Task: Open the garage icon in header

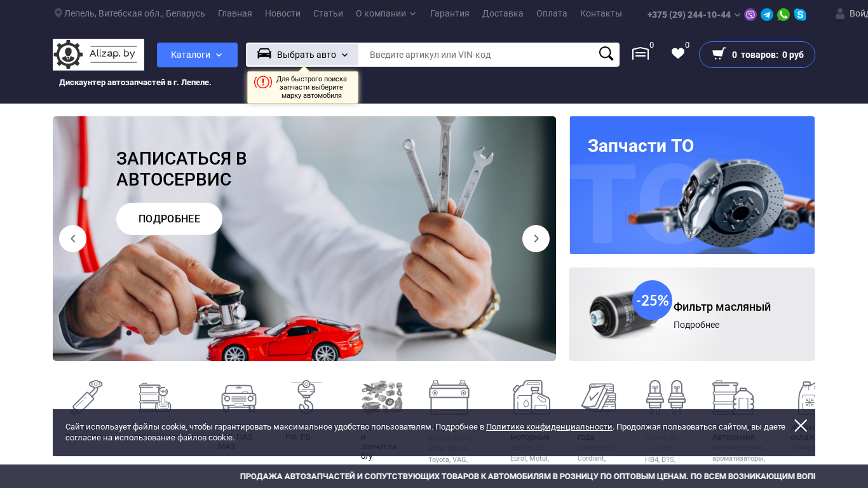Action: click(x=641, y=54)
